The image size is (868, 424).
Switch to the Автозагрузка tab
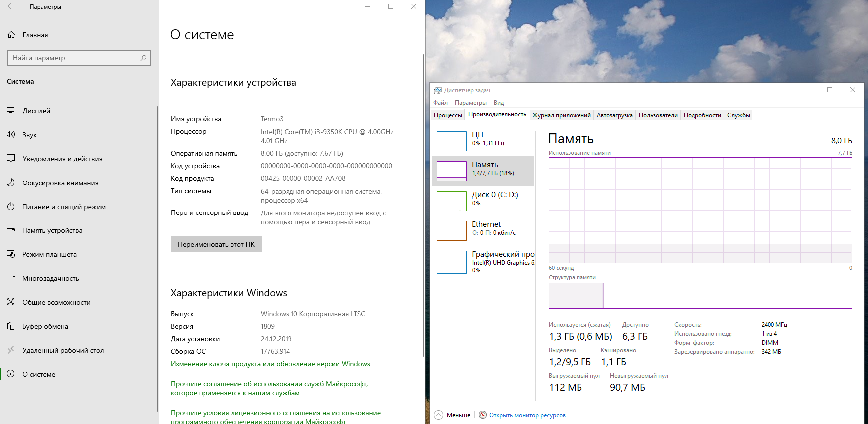tap(615, 115)
